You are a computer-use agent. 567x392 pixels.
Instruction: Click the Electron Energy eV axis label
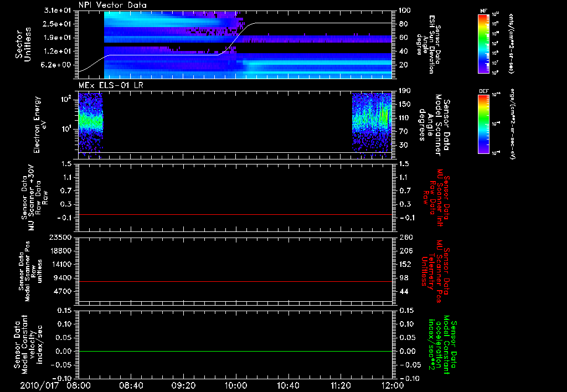(x=40, y=125)
